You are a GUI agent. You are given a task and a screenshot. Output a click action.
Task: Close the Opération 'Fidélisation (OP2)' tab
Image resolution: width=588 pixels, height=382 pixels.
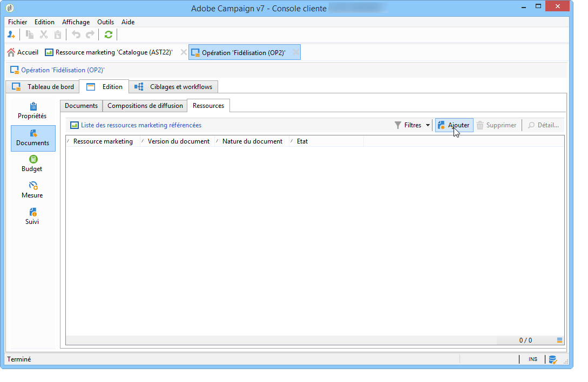(296, 52)
